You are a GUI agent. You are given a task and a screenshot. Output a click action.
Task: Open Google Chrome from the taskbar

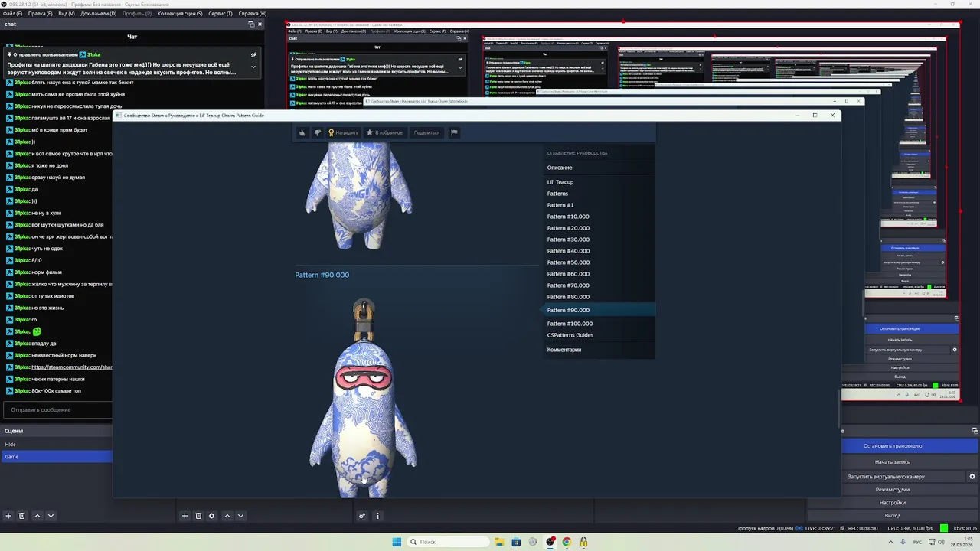(567, 542)
